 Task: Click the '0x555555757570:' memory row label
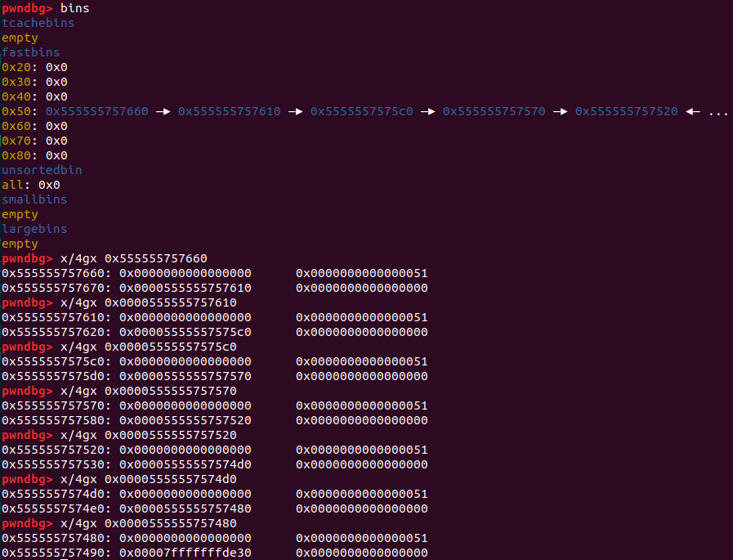56,406
